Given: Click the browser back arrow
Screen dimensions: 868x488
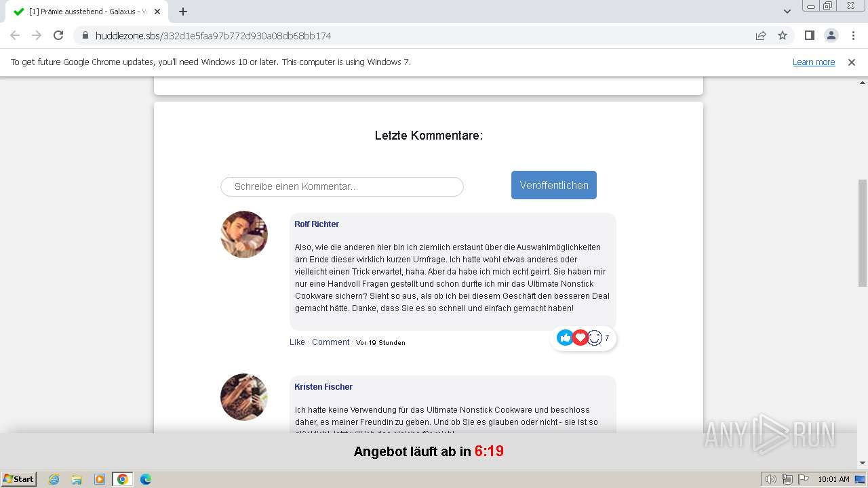Looking at the screenshot, I should tap(15, 35).
